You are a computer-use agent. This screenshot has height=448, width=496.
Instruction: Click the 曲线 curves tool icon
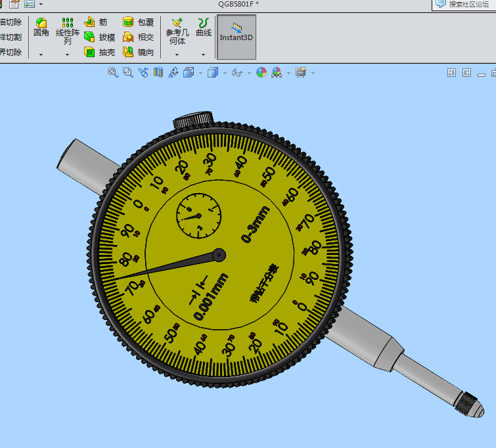coord(204,27)
